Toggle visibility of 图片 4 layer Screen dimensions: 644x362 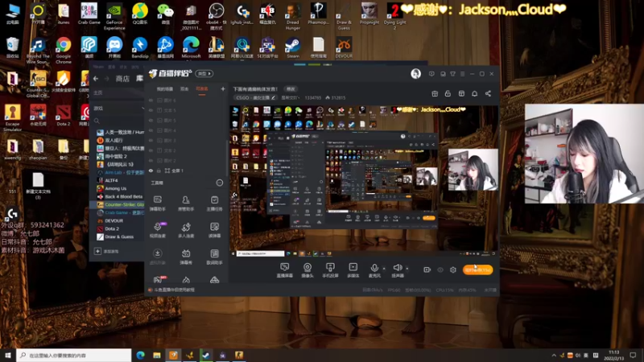[151, 130]
